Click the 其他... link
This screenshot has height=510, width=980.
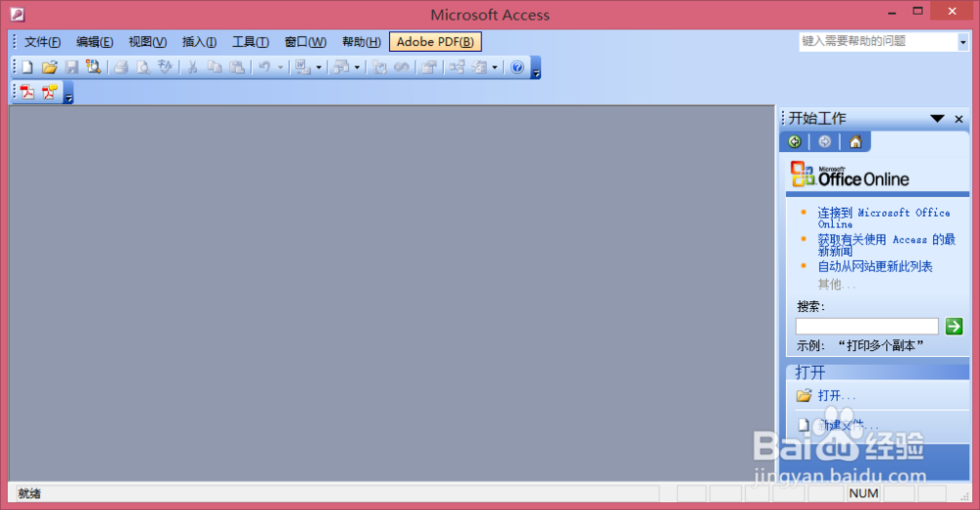(836, 284)
